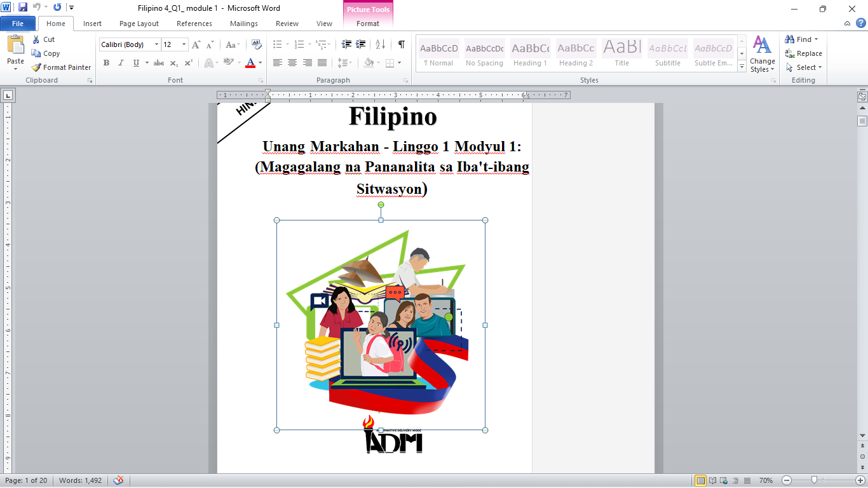The image size is (868, 488).
Task: Click the vertical scrollbar thumb
Action: [862, 121]
